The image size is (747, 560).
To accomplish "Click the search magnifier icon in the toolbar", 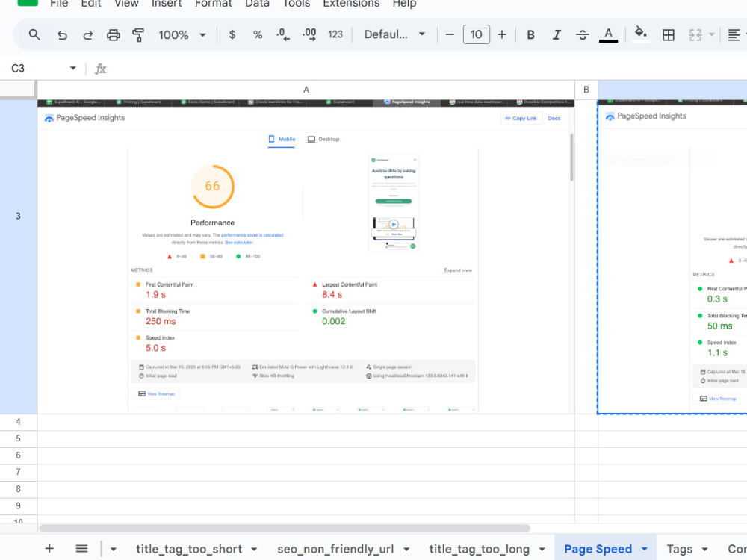I will click(34, 35).
